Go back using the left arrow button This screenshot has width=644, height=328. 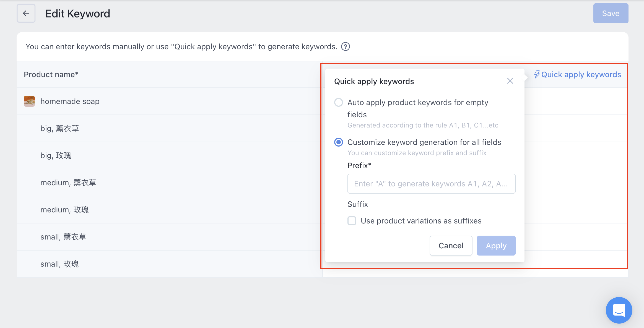(x=26, y=13)
